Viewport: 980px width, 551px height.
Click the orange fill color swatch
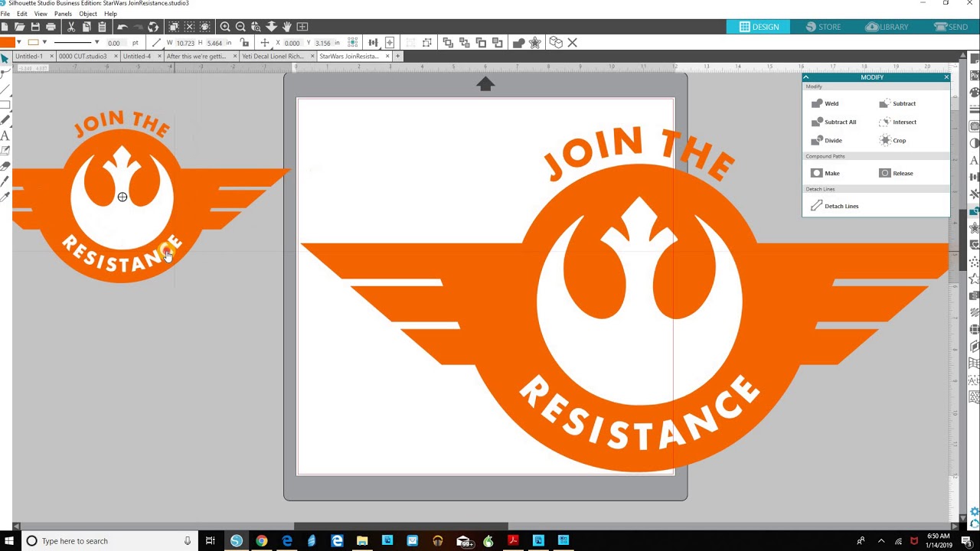(x=8, y=42)
